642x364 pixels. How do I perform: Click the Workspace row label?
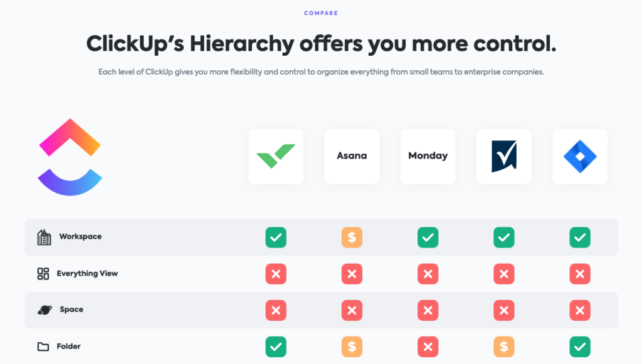(x=80, y=236)
